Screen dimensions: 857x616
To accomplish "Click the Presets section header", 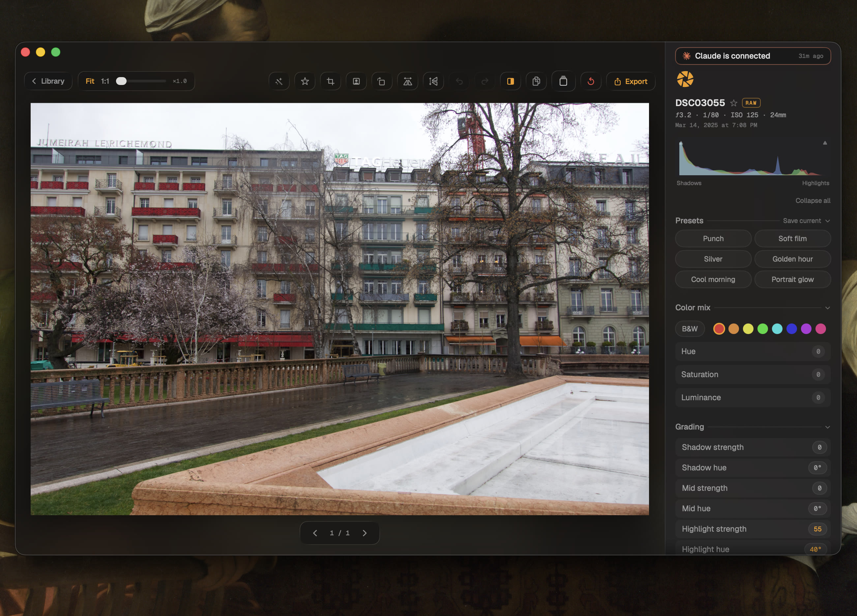I will pyautogui.click(x=689, y=221).
